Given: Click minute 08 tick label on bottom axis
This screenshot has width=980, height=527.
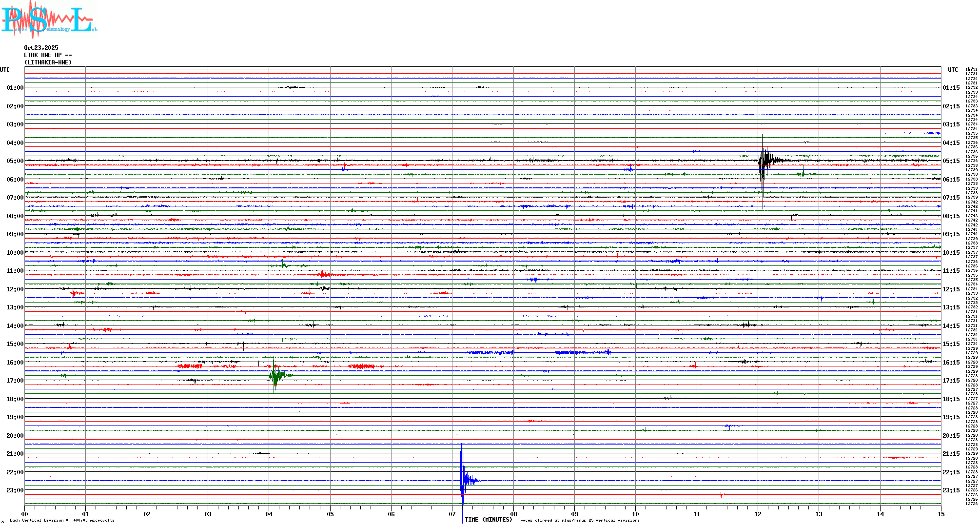Looking at the screenshot, I should (513, 514).
